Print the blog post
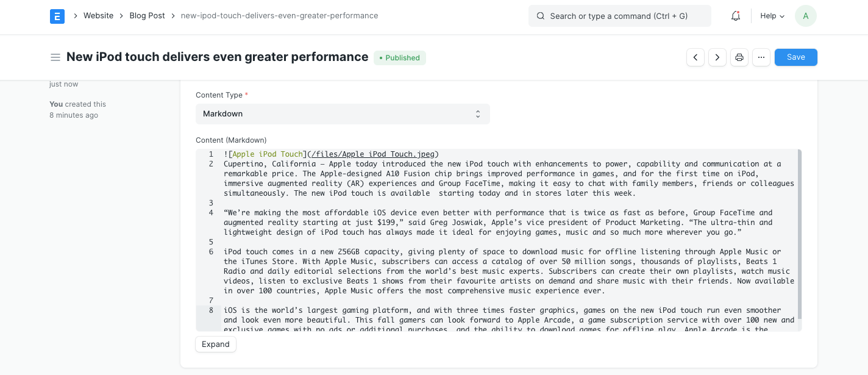Image resolution: width=868 pixels, height=375 pixels. coord(739,57)
